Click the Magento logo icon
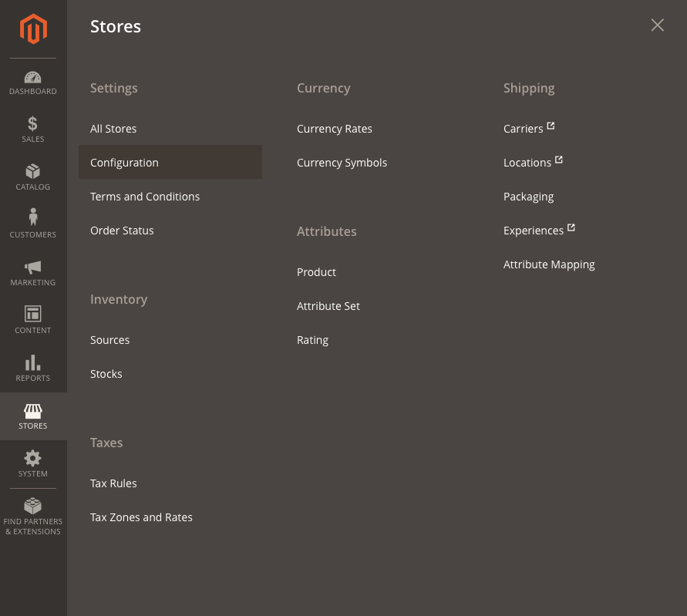Screen dimensions: 687x616 pos(33,29)
